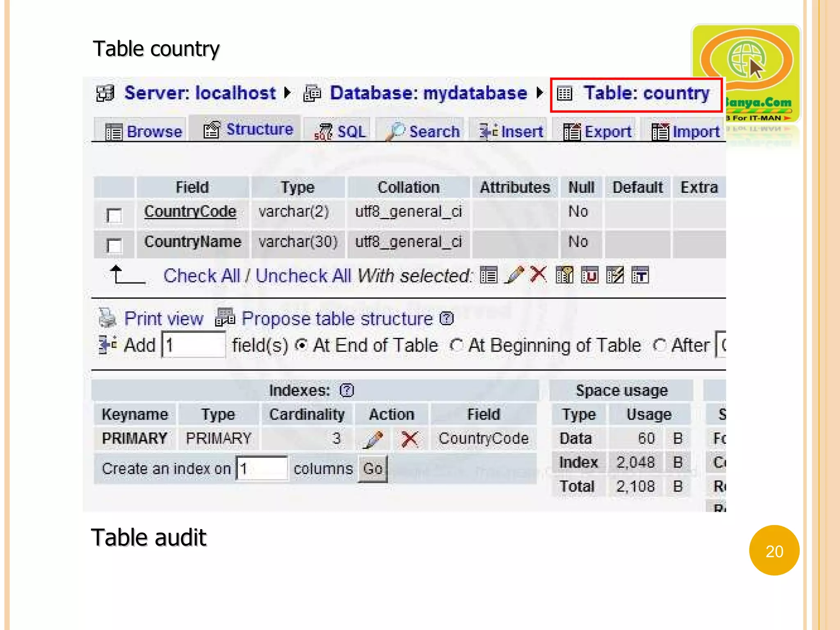The height and width of the screenshot is (630, 840).
Task: Drop the PRIMARY index with red X
Action: (409, 439)
